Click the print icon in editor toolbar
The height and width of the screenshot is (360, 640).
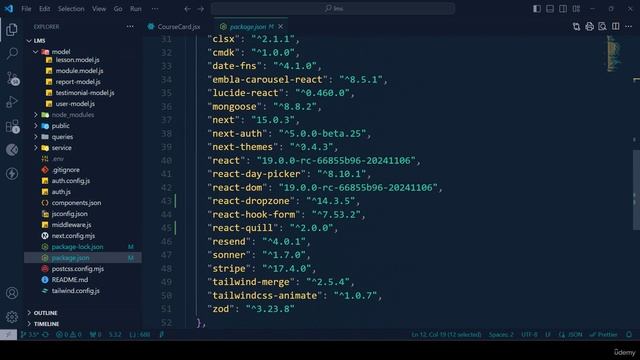point(589,27)
